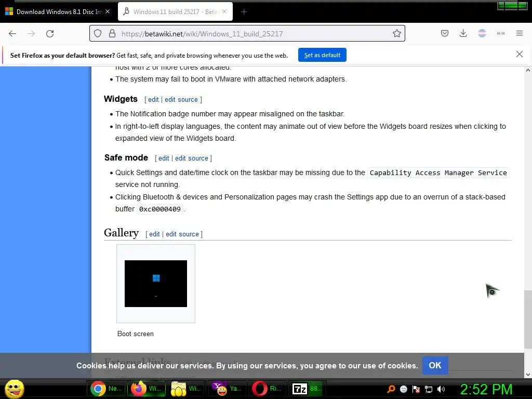Screen dimensions: 532x399
Task: Open the Firefox downloads panel
Action: (x=463, y=33)
